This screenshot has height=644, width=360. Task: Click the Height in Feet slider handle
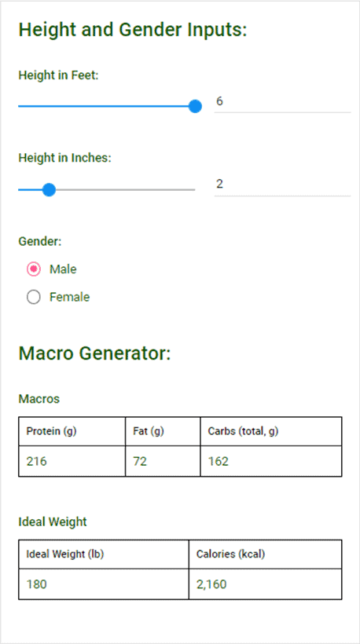coord(195,106)
